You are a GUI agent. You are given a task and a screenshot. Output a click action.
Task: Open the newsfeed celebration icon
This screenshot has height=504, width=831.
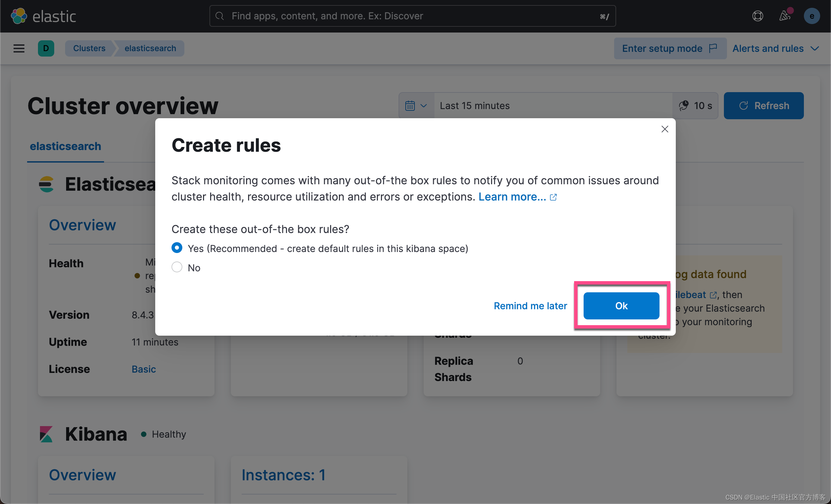point(785,16)
